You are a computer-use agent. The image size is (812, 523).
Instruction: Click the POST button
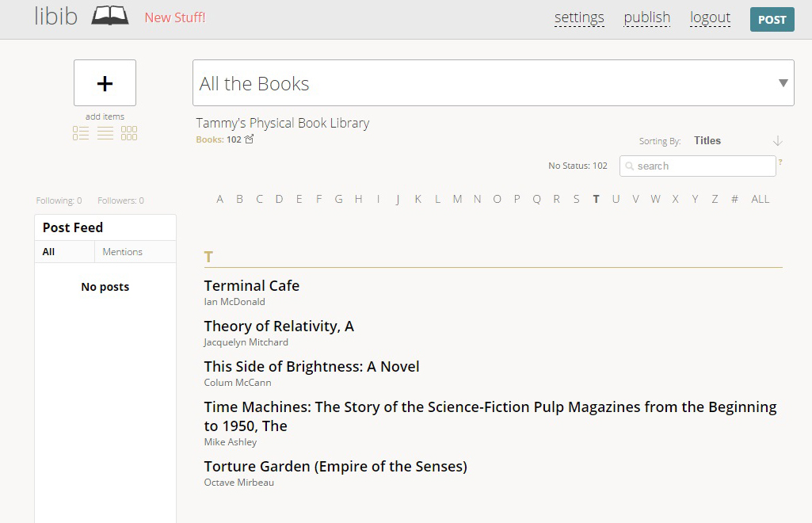pos(772,20)
